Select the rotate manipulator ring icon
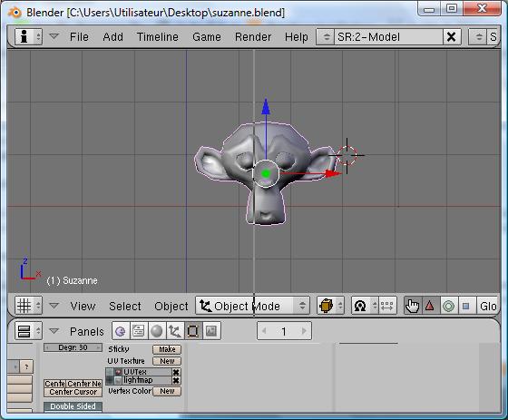508x420 pixels. tap(449, 306)
